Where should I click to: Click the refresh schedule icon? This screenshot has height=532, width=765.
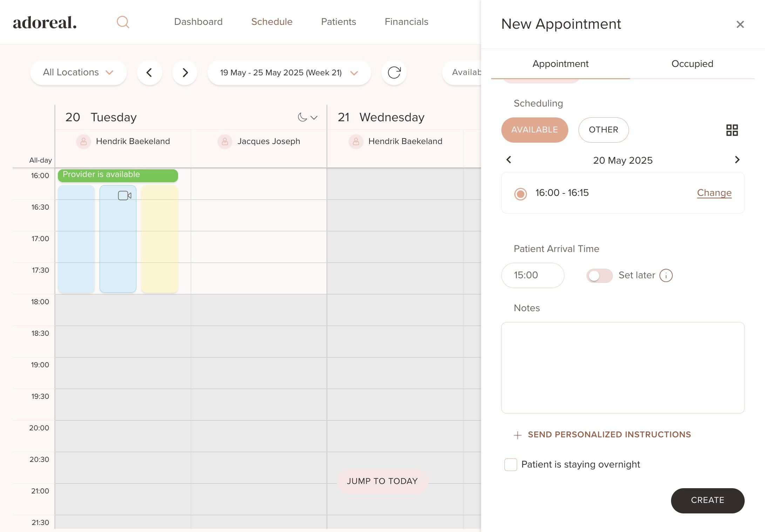[394, 73]
